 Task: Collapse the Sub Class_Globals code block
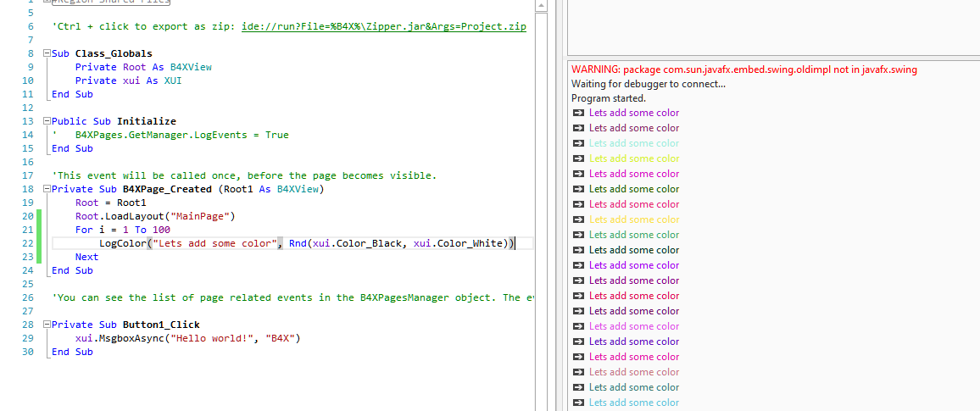pyautogui.click(x=47, y=53)
